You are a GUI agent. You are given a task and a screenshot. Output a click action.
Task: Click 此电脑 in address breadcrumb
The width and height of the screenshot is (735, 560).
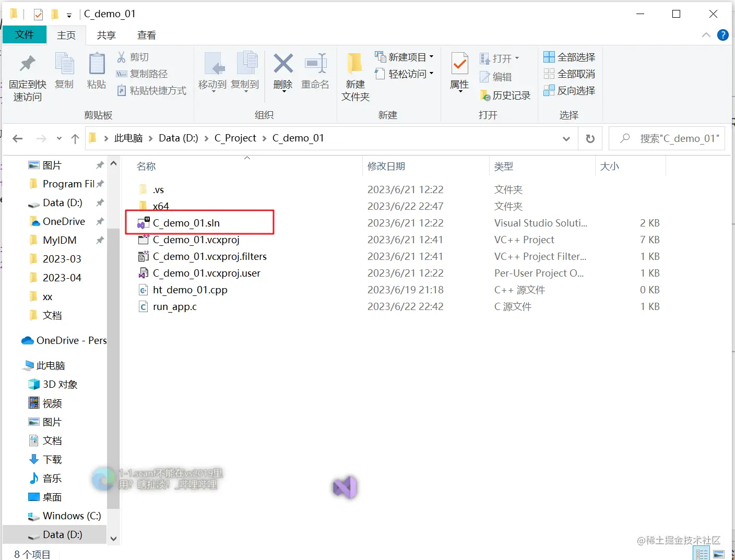(x=128, y=138)
